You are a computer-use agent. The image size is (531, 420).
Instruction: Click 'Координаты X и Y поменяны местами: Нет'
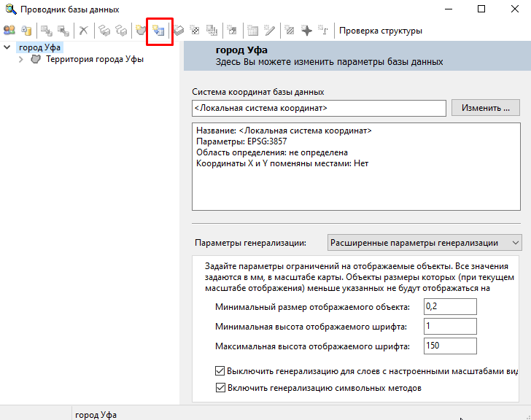(x=282, y=163)
